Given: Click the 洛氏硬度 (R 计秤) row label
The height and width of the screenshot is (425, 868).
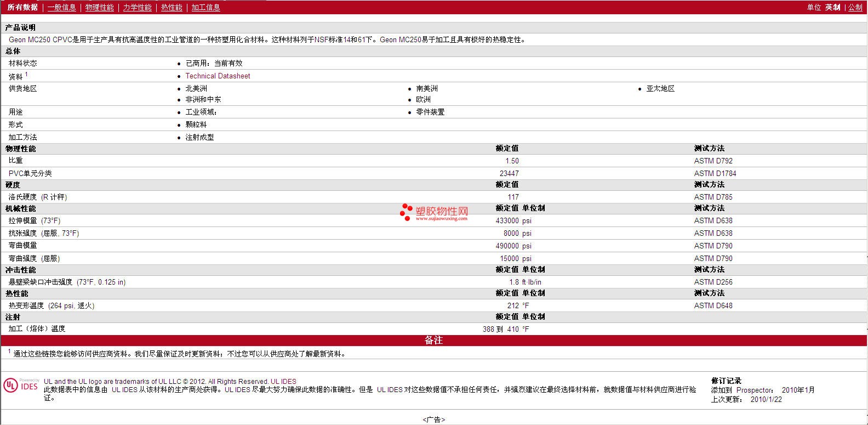Looking at the screenshot, I should 38,197.
